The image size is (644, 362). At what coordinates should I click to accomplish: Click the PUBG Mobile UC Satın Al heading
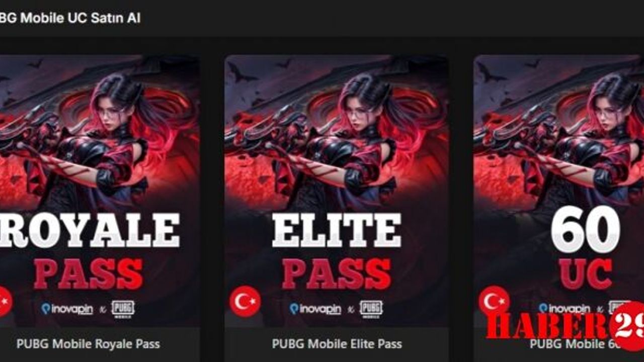coord(70,19)
